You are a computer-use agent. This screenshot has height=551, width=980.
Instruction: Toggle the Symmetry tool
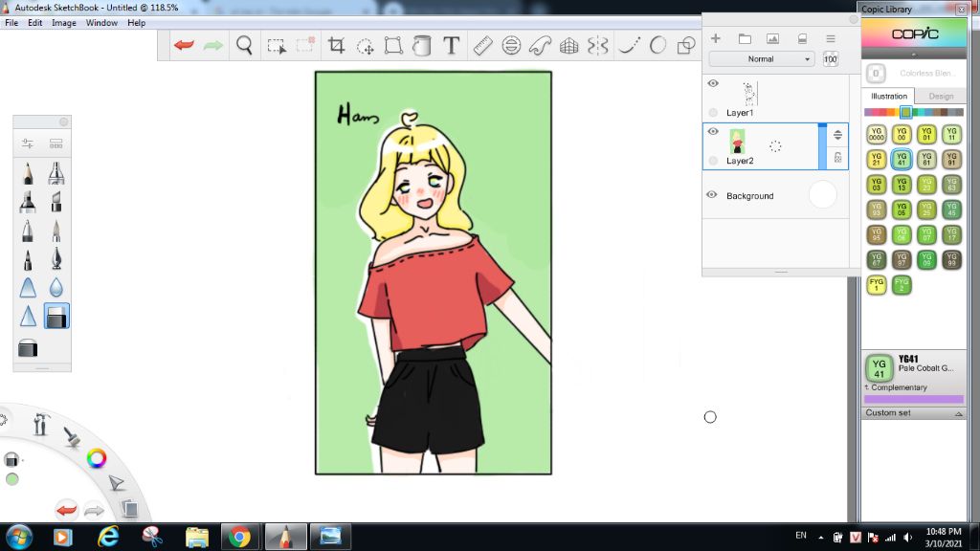597,46
